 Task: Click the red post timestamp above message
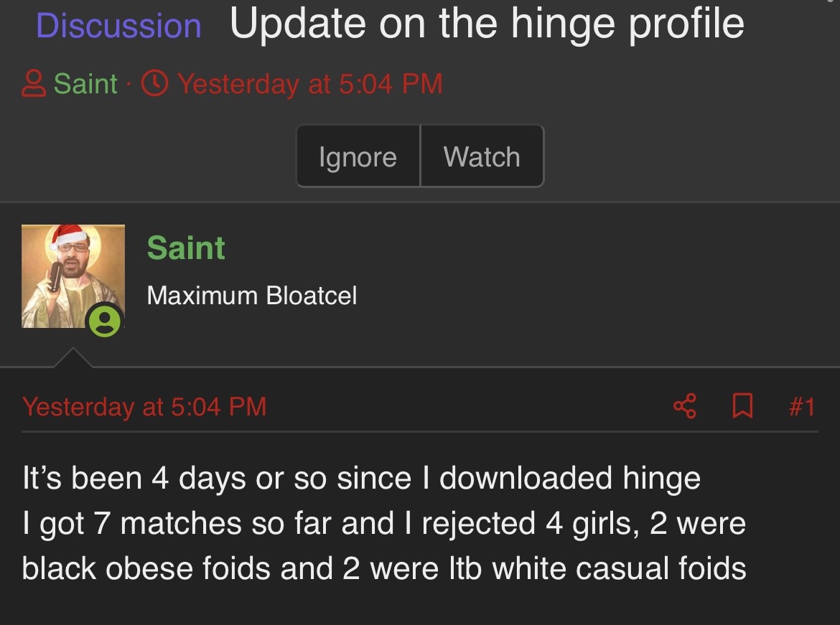point(144,407)
